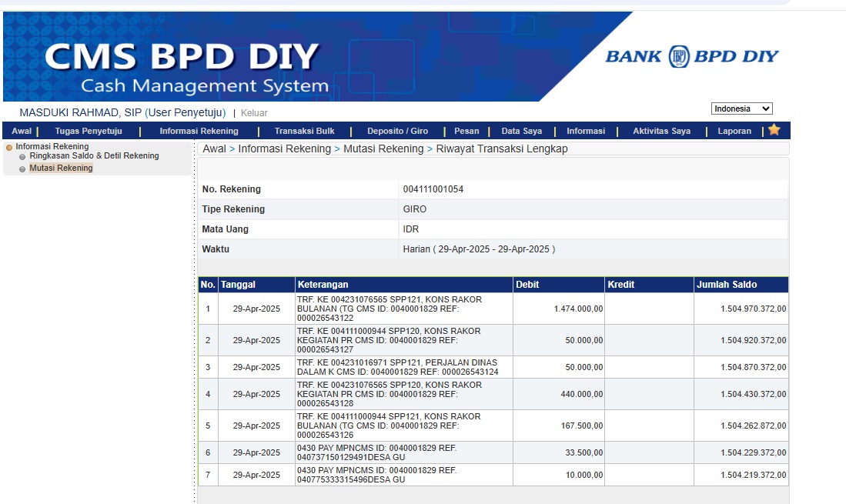Viewport: 846px width, 504px height.
Task: Click description with REF 000026543128
Action: click(x=390, y=394)
